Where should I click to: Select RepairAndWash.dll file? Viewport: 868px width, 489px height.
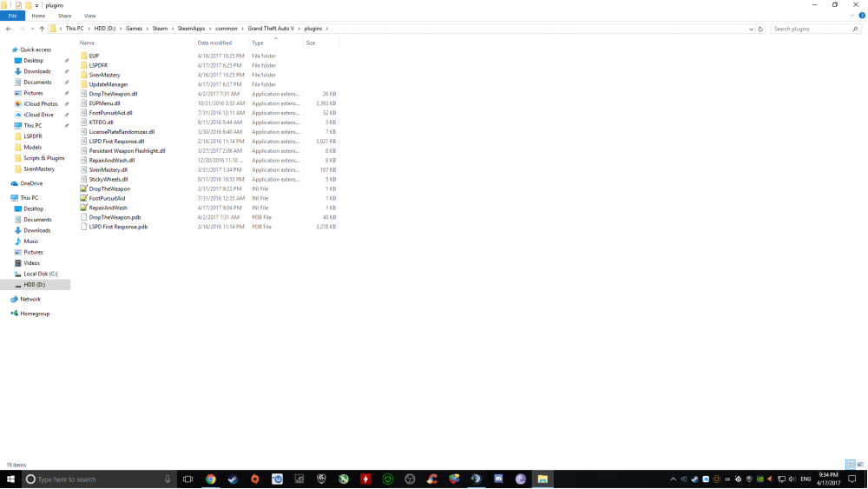(111, 161)
